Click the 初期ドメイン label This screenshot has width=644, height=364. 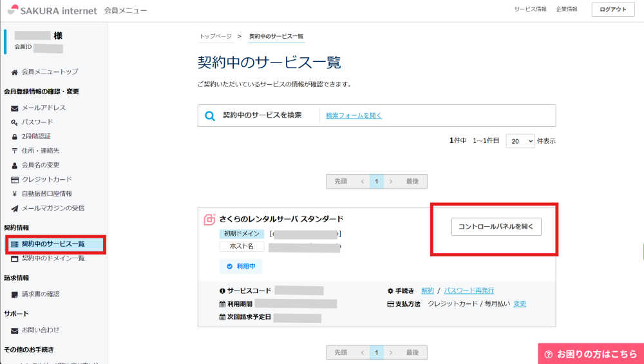[241, 234]
